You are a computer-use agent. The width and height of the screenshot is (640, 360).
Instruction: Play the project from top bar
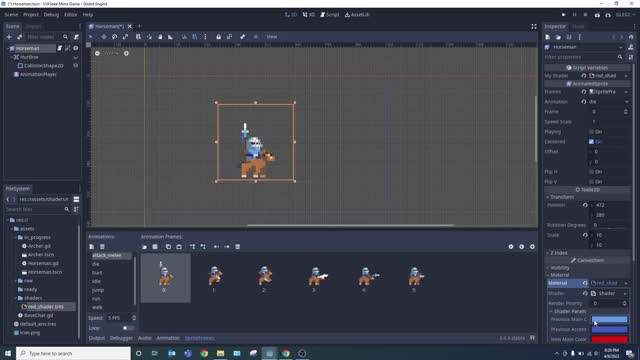point(564,15)
